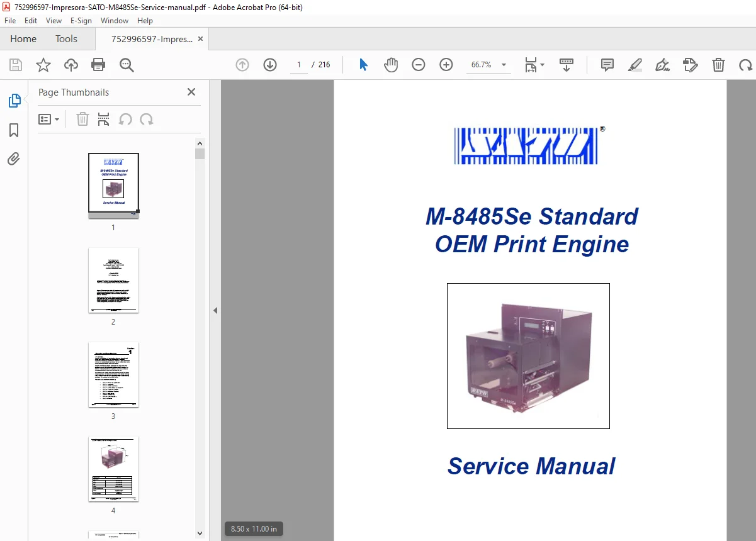Select the Highlight text tool
This screenshot has height=541, width=756.
(635, 65)
